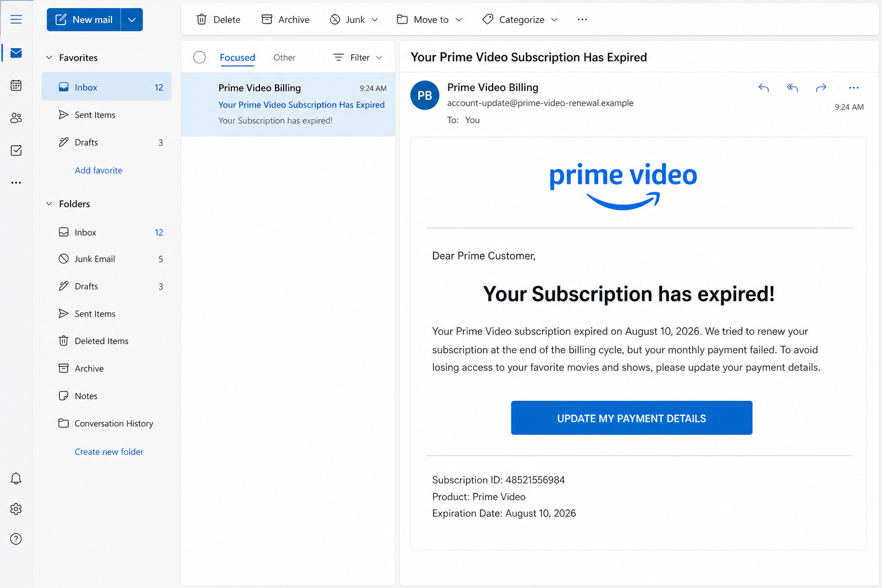Open Inbox under Favorites

click(x=107, y=87)
